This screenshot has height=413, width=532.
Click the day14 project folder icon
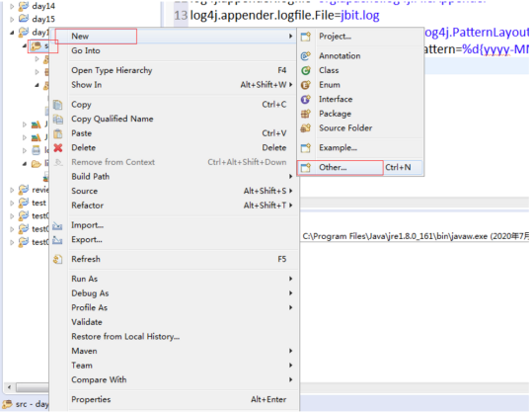click(x=24, y=6)
